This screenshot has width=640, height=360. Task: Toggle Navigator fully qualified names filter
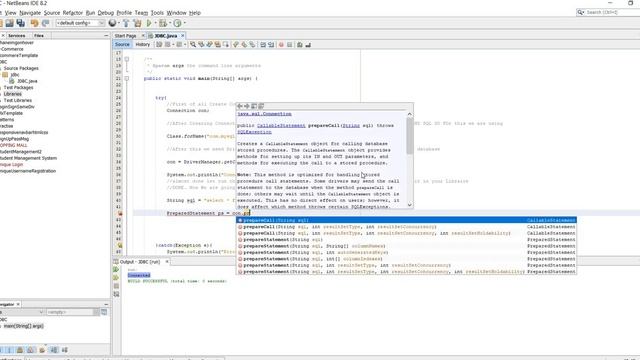pos(42,350)
